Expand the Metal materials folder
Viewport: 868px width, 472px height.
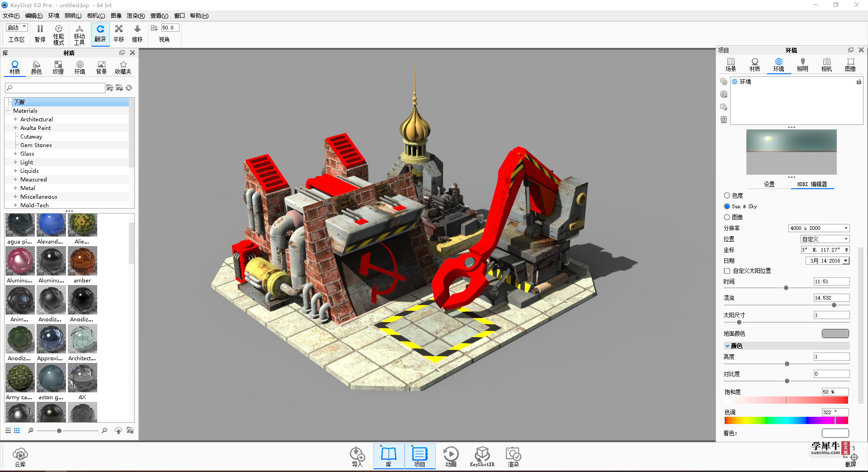coord(15,188)
